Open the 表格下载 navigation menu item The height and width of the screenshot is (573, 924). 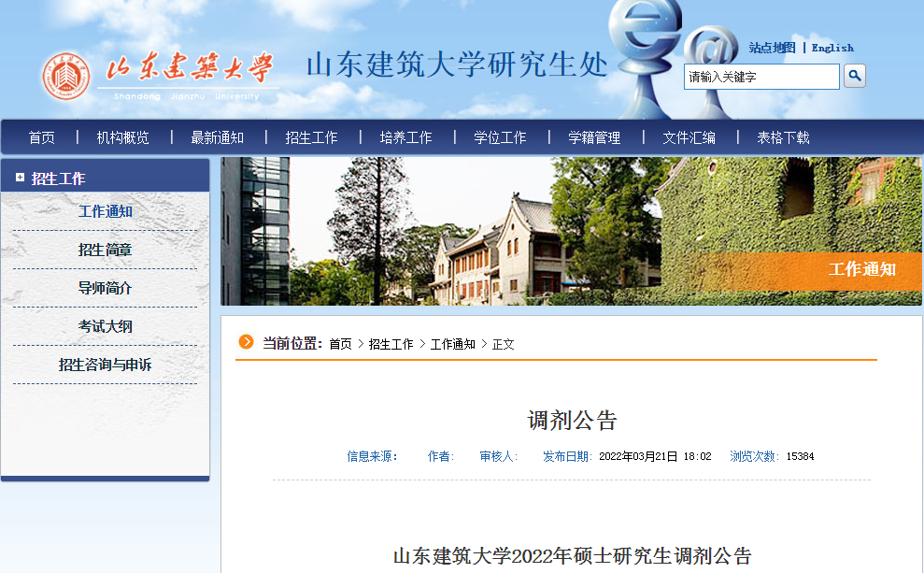783,137
